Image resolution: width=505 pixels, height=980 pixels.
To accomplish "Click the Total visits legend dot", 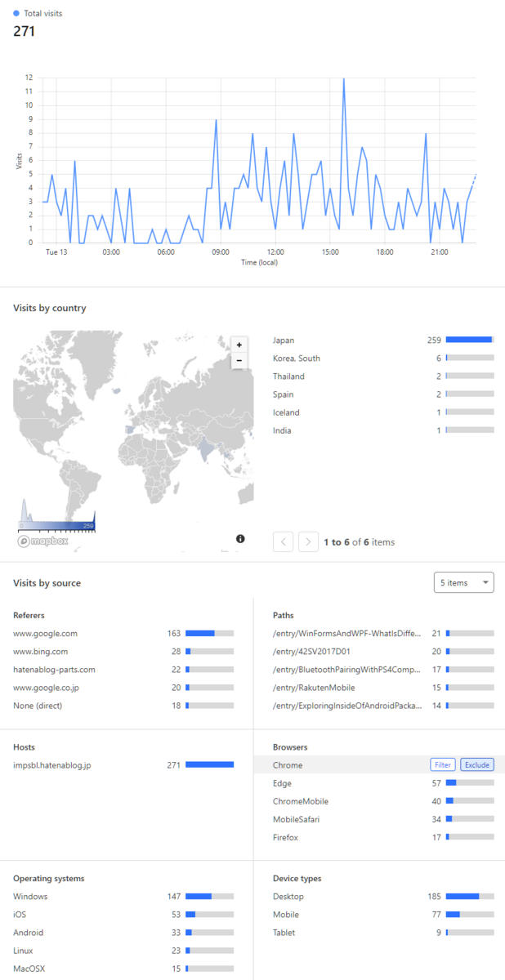I will [x=16, y=13].
